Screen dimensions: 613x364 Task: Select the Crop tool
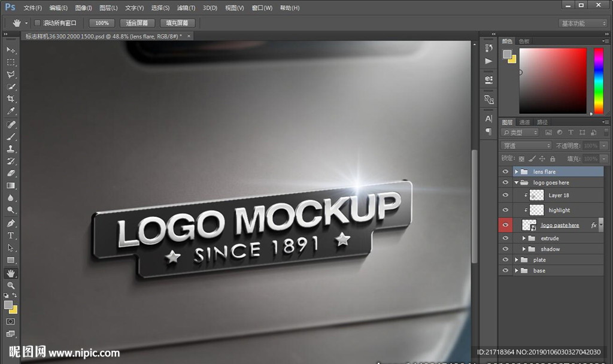[11, 99]
